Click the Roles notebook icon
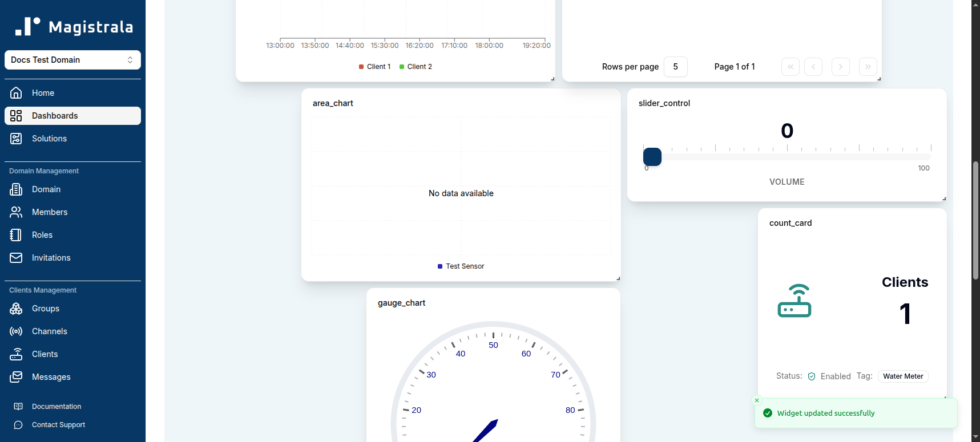The width and height of the screenshot is (980, 442). pos(16,235)
